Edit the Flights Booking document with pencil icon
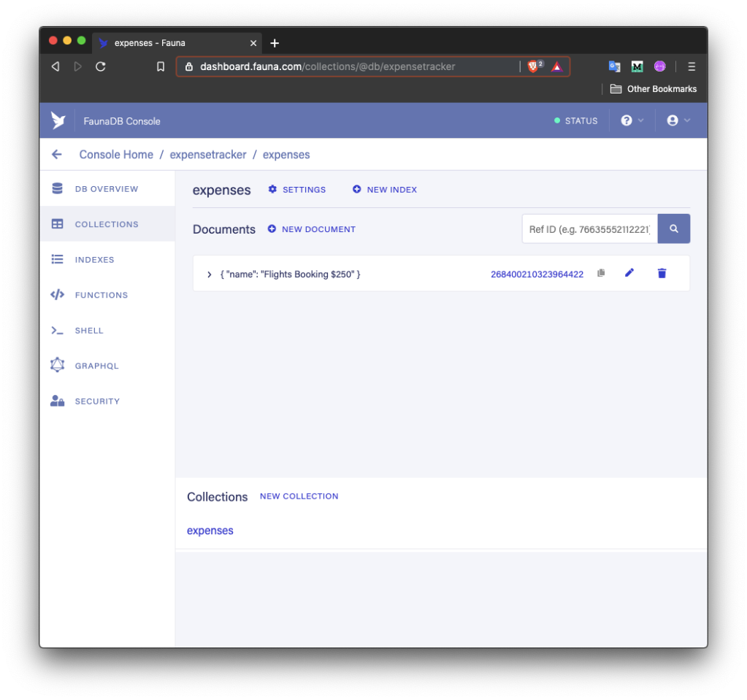Image resolution: width=747 pixels, height=700 pixels. click(x=629, y=272)
